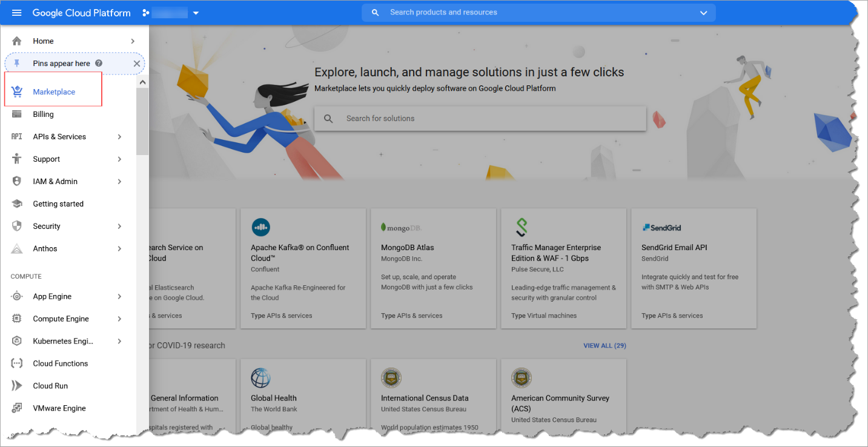This screenshot has height=447, width=868.
Task: Click the Global Health globe logo
Action: pos(260,379)
